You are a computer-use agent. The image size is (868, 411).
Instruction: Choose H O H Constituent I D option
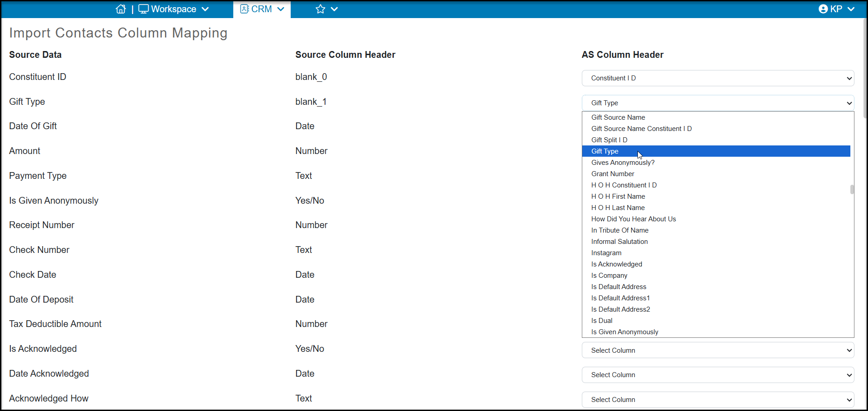click(x=716, y=185)
